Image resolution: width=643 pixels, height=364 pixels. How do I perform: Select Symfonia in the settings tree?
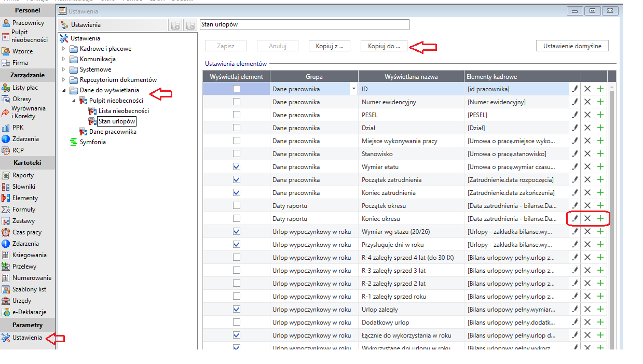(93, 142)
